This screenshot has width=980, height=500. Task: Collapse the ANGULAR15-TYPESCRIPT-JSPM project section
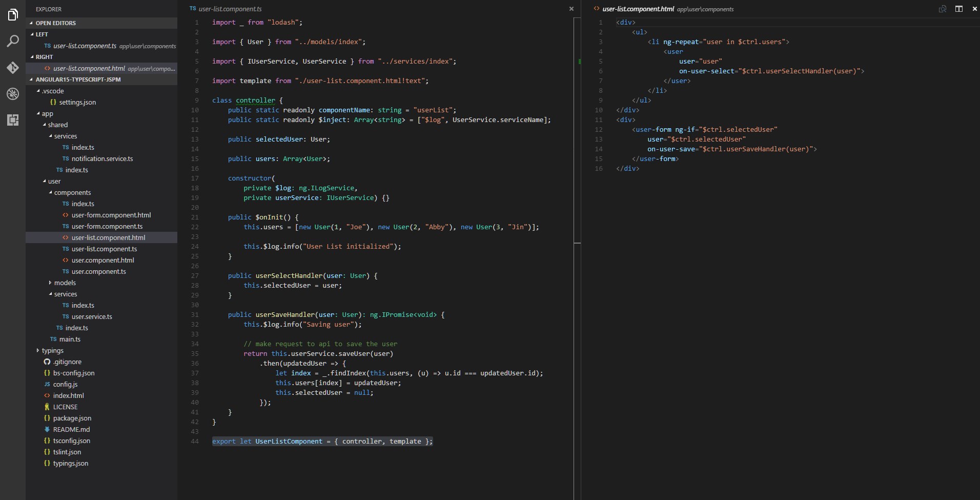point(31,79)
